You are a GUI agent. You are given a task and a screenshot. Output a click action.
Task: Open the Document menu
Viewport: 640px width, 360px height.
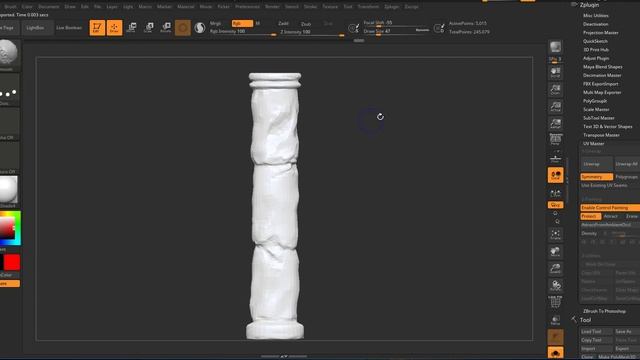(x=49, y=7)
